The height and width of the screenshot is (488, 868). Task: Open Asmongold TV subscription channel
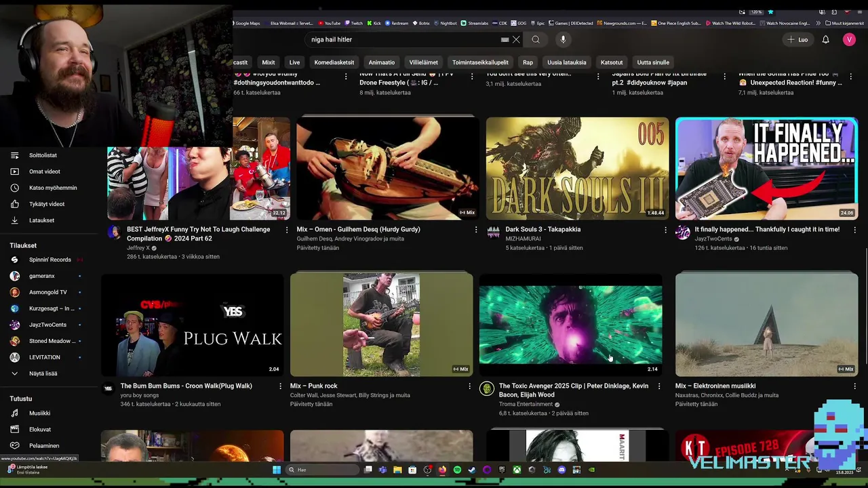pos(47,292)
